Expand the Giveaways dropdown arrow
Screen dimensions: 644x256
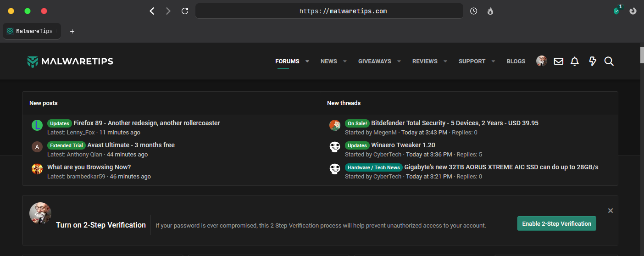[399, 61]
